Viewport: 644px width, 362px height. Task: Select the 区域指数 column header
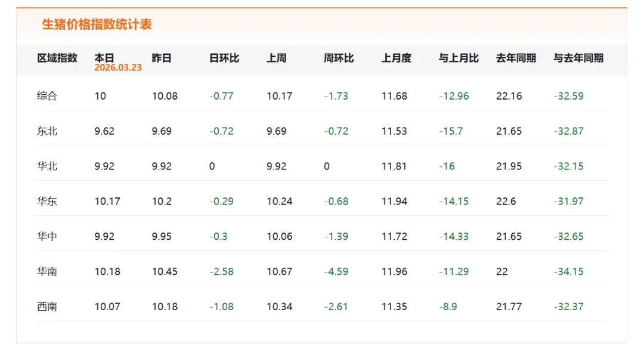point(57,58)
